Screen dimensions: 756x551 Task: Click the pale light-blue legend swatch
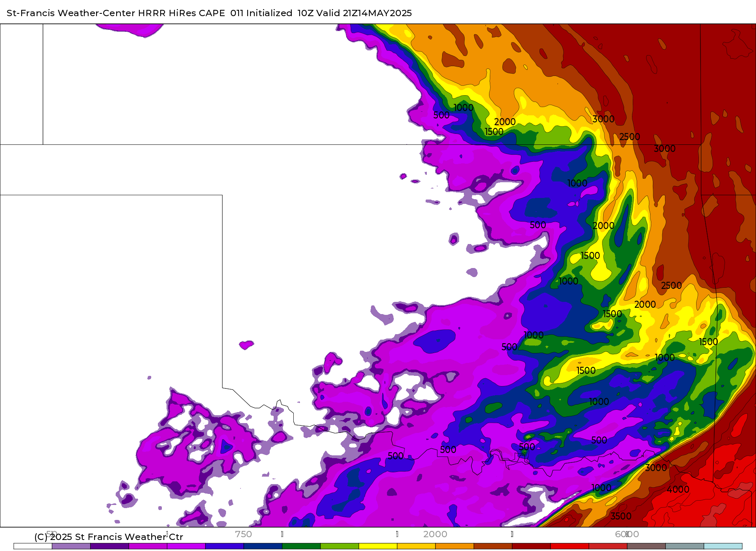pyautogui.click(x=723, y=546)
